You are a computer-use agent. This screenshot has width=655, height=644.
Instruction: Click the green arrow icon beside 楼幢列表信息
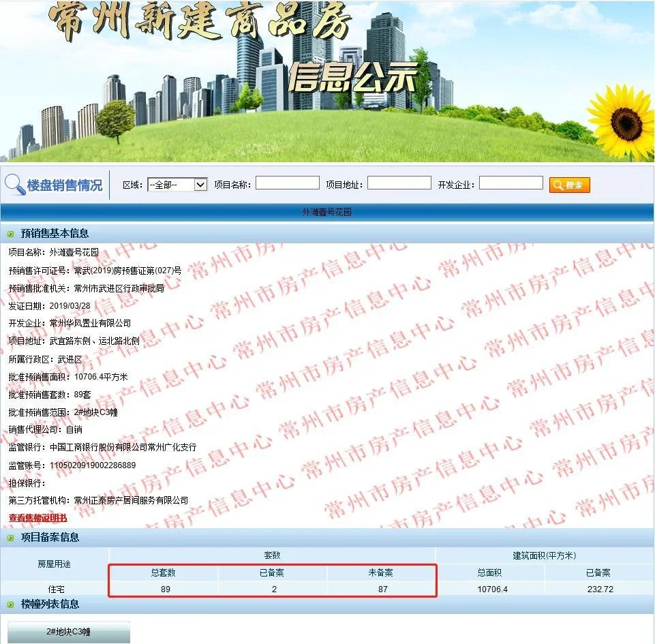[11, 604]
